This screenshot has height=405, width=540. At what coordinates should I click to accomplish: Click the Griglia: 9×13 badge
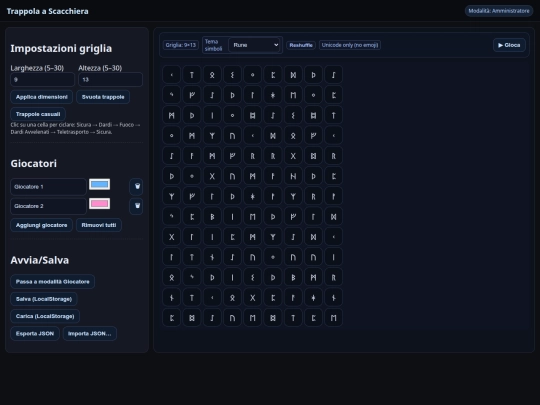[181, 45]
